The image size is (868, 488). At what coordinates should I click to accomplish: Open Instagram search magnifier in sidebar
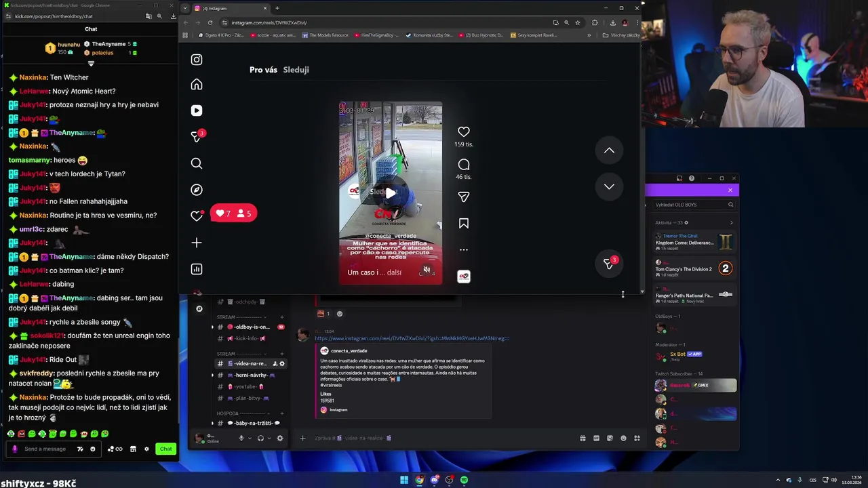197,163
